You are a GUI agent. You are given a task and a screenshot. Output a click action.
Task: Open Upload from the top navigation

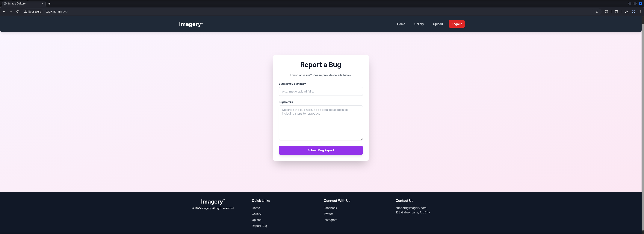438,24
